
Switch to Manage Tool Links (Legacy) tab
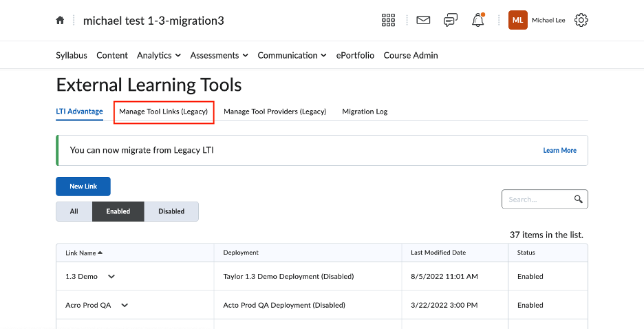tap(164, 112)
